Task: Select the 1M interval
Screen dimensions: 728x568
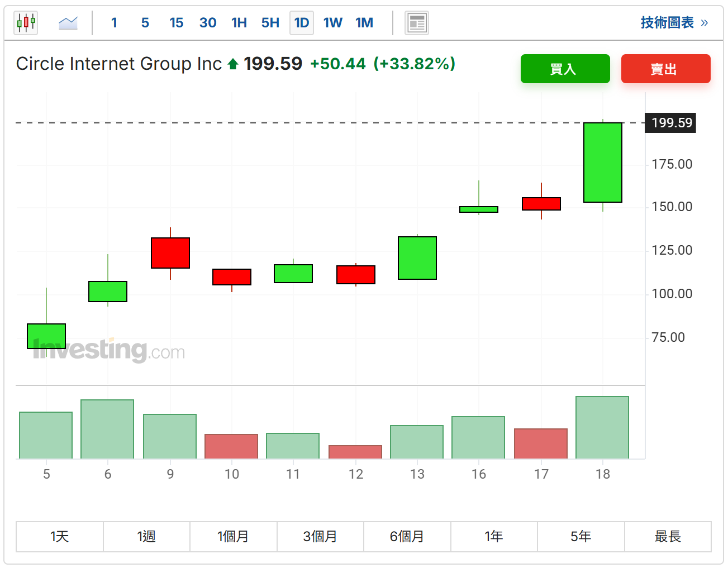Action: (x=364, y=23)
